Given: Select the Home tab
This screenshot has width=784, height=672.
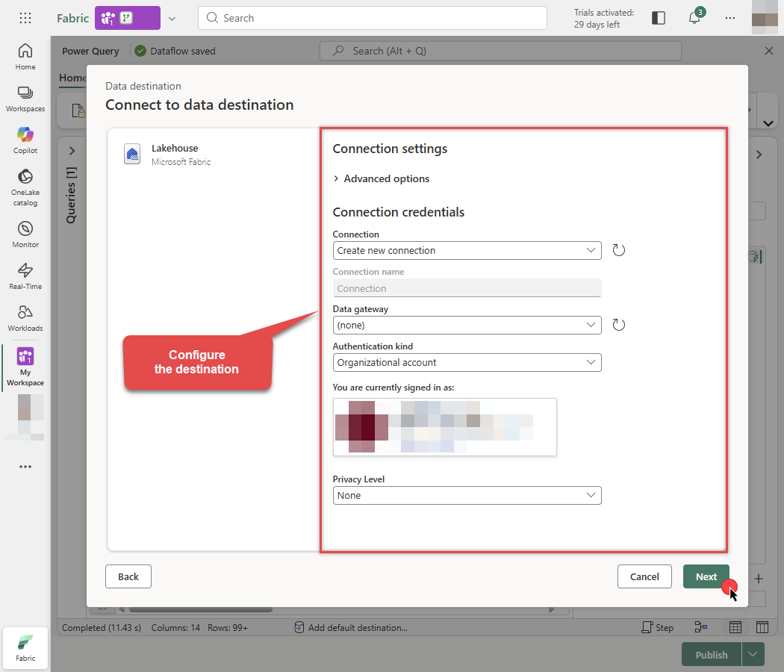Looking at the screenshot, I should 72,78.
